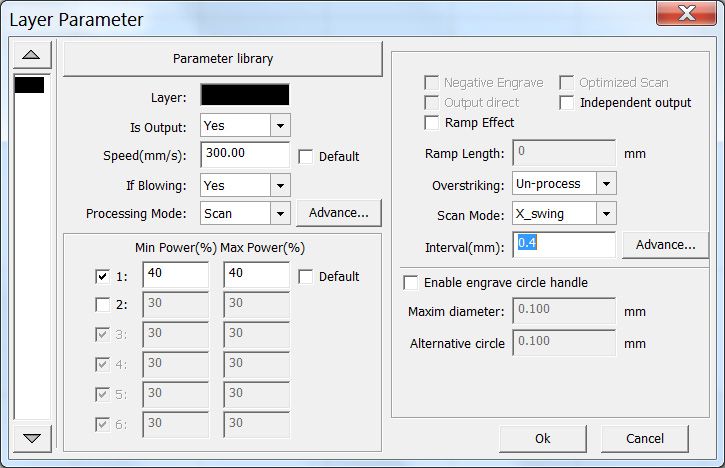Confirm with the Ok button
The height and width of the screenshot is (468, 725).
[543, 438]
